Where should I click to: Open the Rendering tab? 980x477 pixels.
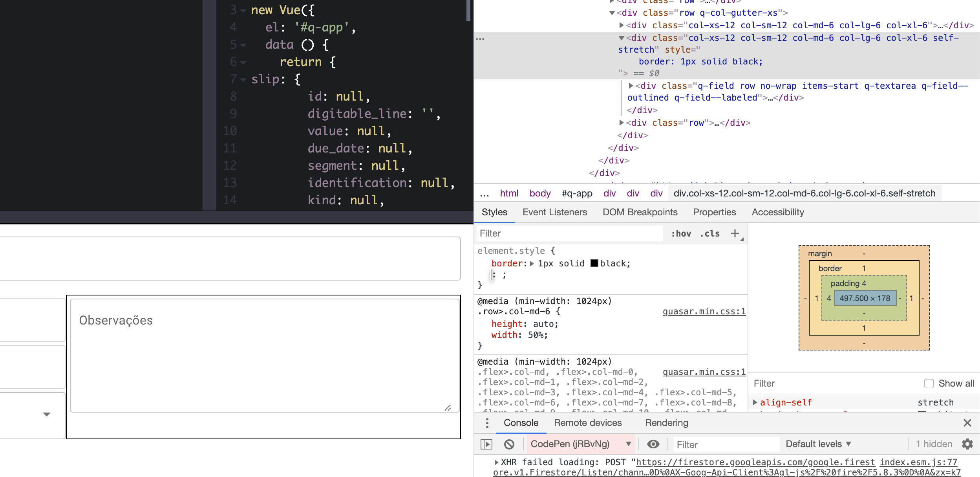[x=666, y=423]
